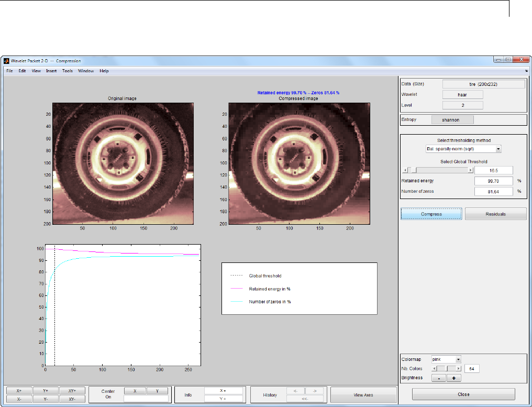Click the Compress button

[431, 214]
